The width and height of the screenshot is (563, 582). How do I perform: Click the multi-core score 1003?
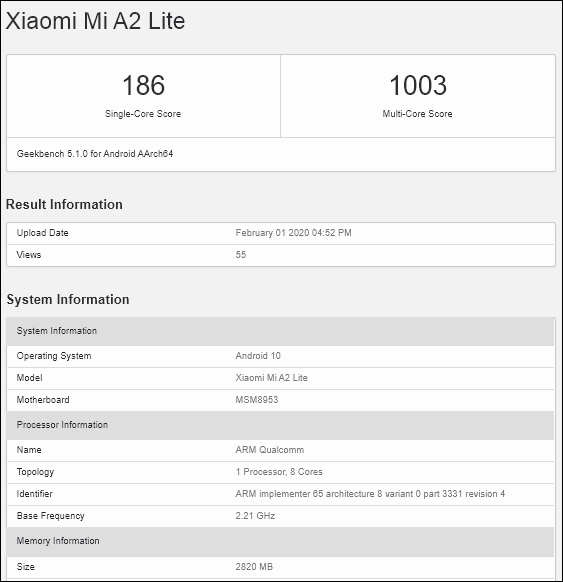click(418, 85)
